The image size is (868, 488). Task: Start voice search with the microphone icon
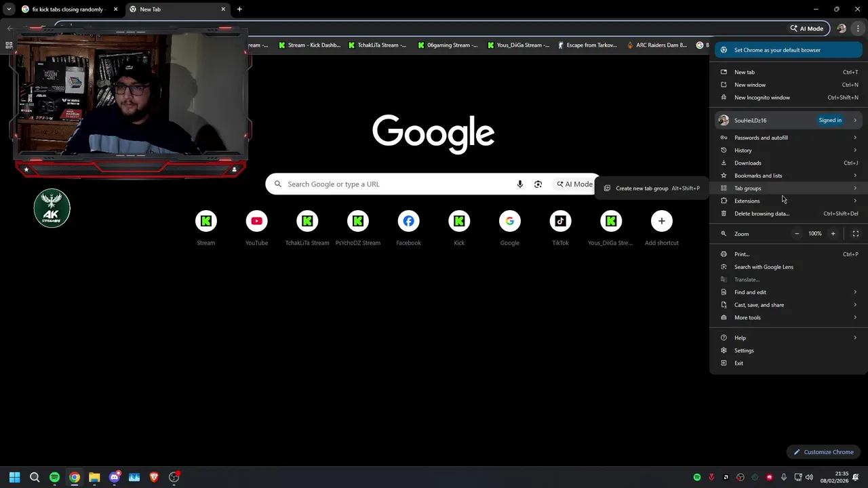[520, 184]
